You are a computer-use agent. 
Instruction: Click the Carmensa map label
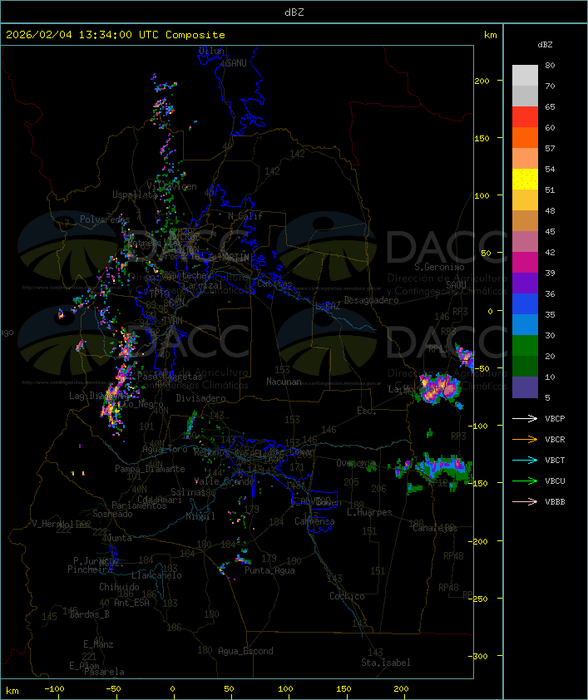point(314,521)
